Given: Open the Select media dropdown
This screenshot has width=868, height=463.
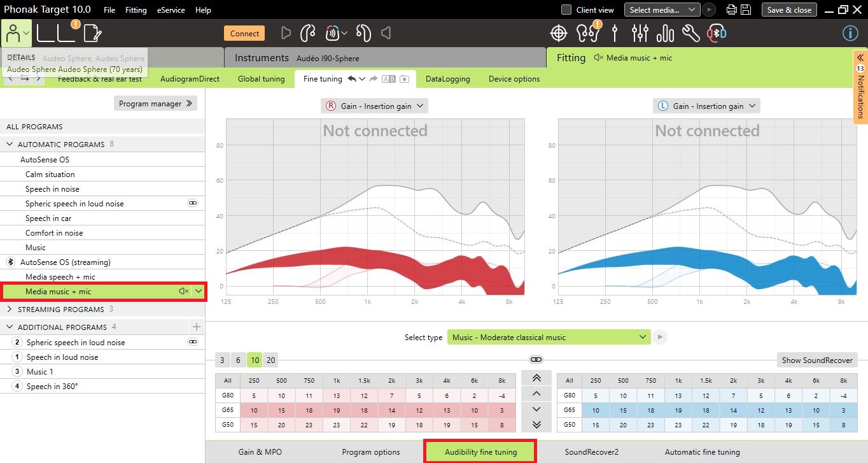Looking at the screenshot, I should 662,10.
